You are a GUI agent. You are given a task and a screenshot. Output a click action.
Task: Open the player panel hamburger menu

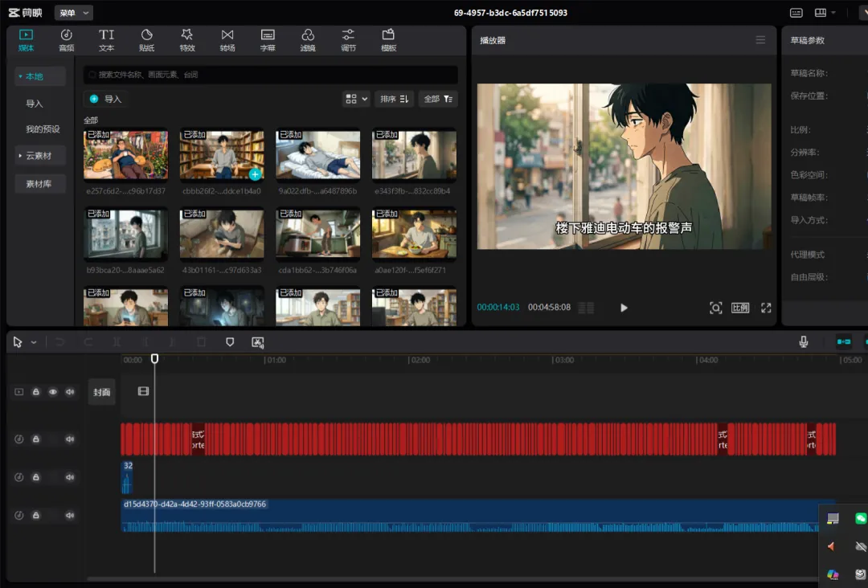point(760,40)
